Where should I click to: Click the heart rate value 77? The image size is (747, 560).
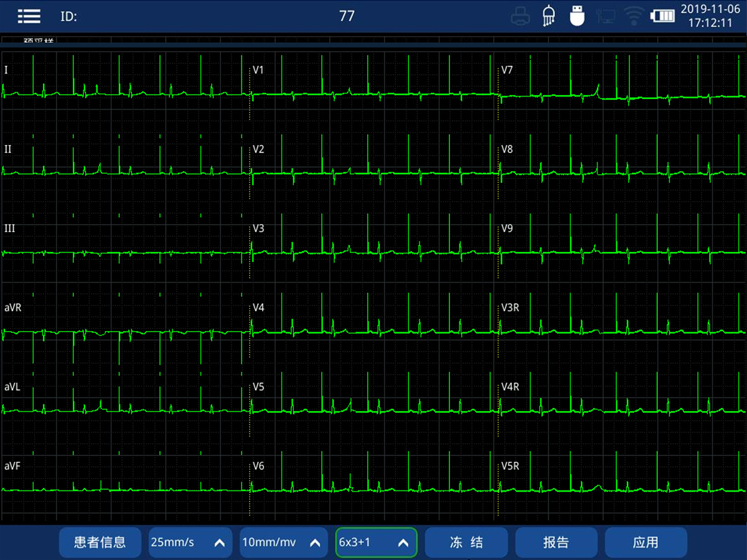point(347,16)
